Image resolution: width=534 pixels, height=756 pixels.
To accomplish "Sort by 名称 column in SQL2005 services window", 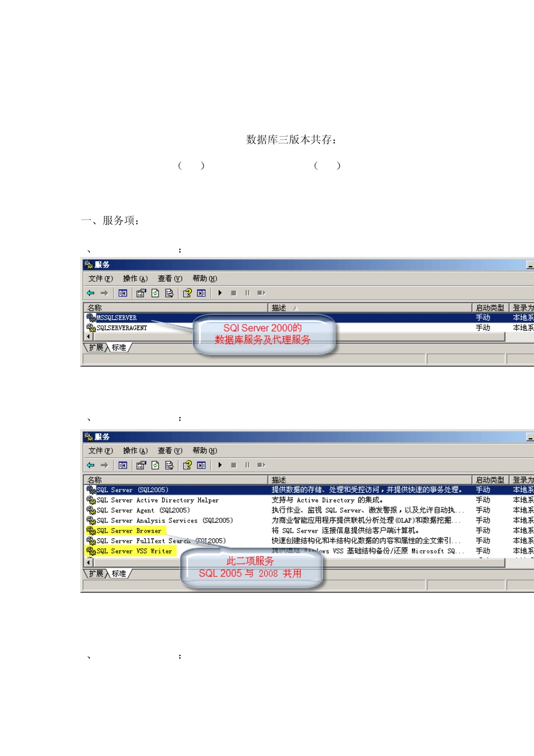I will pos(176,480).
